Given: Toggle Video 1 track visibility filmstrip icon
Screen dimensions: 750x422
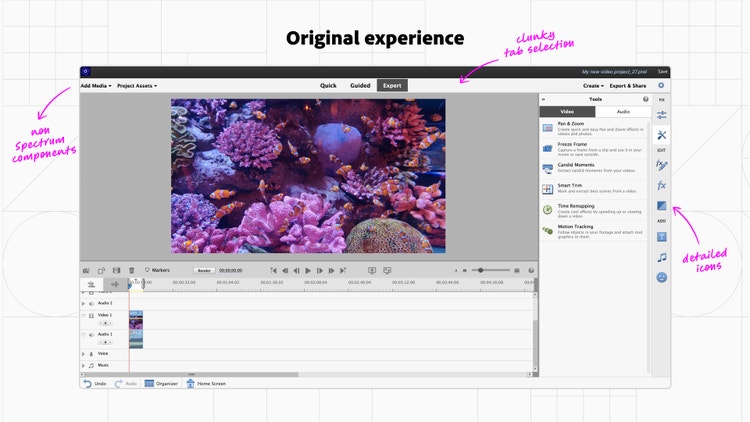Looking at the screenshot, I should click(91, 315).
